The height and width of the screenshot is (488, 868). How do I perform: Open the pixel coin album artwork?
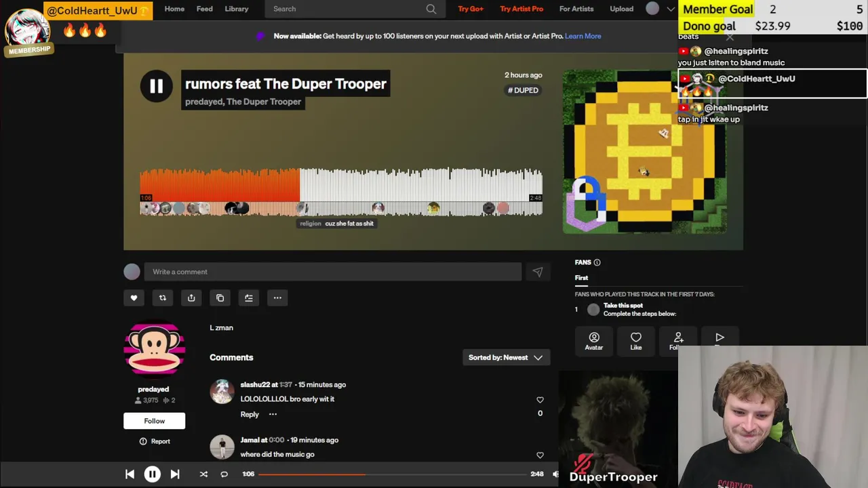644,151
